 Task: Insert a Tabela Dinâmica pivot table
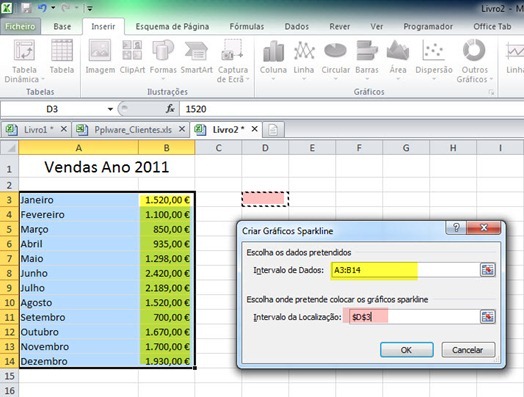(24, 60)
